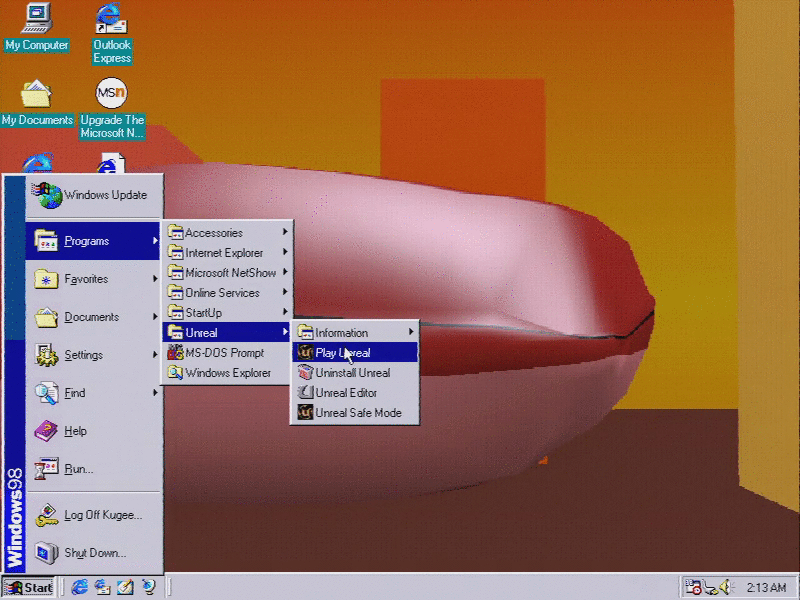800x600 pixels.
Task: Select the Outlook Express desktop shortcut
Action: (x=112, y=33)
